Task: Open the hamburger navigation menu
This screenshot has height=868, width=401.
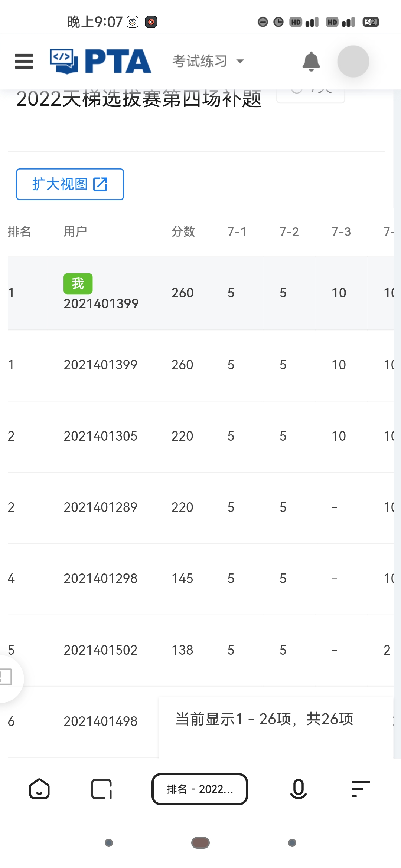Action: pos(24,61)
